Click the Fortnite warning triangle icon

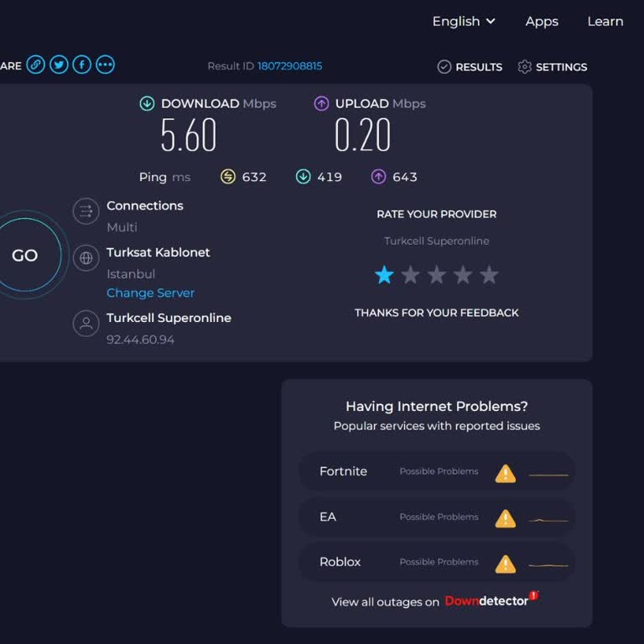(x=506, y=473)
